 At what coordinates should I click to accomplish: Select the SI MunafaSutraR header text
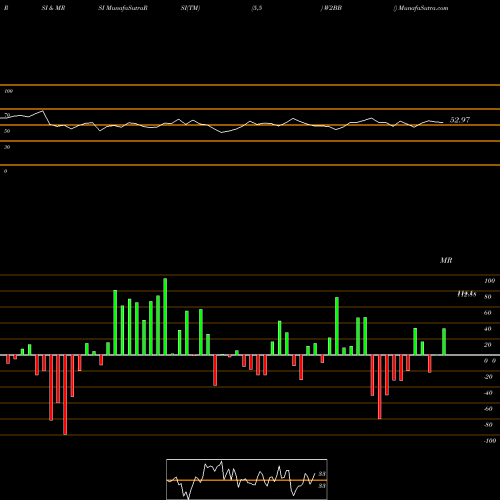(123, 8)
